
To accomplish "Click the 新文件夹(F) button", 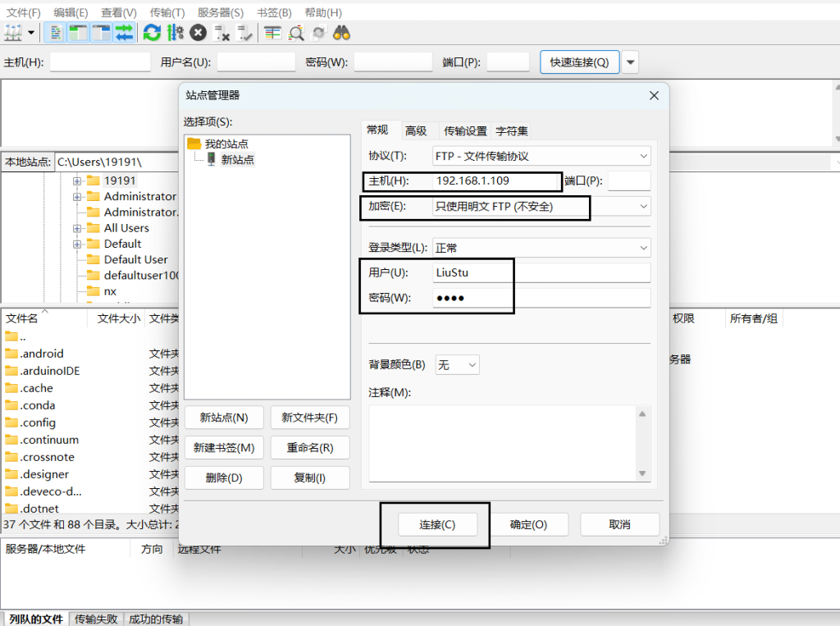I will [309, 418].
